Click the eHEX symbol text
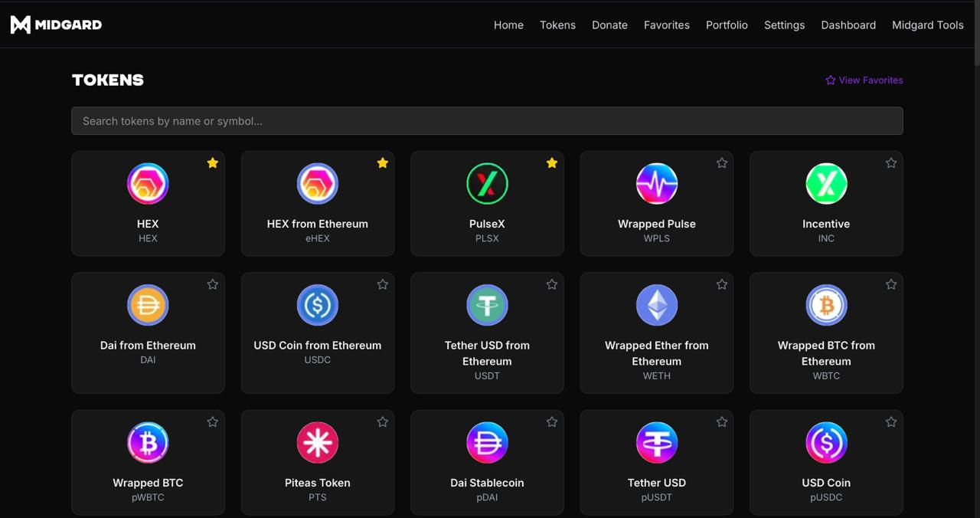The image size is (980, 518). [318, 238]
